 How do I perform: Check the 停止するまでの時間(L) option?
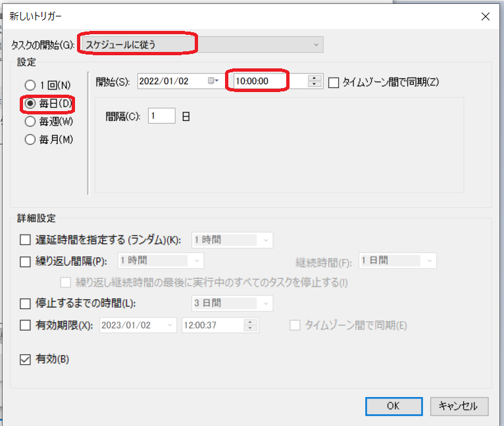pos(26,304)
